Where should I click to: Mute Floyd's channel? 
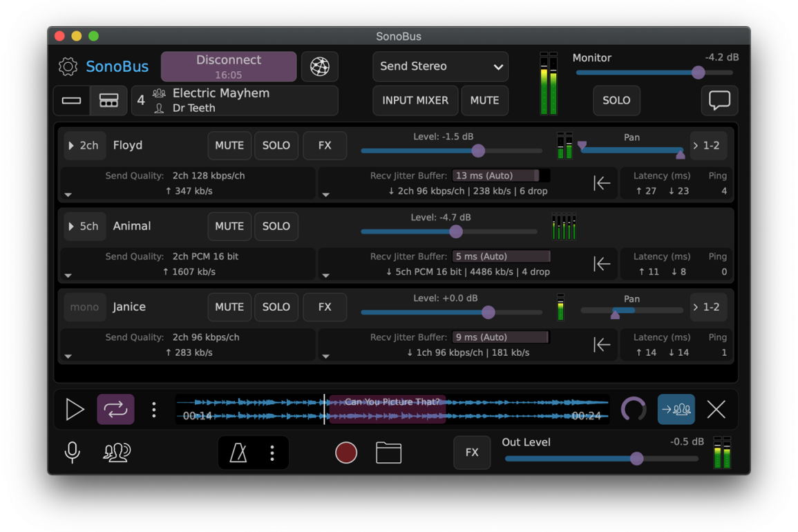[x=229, y=145]
